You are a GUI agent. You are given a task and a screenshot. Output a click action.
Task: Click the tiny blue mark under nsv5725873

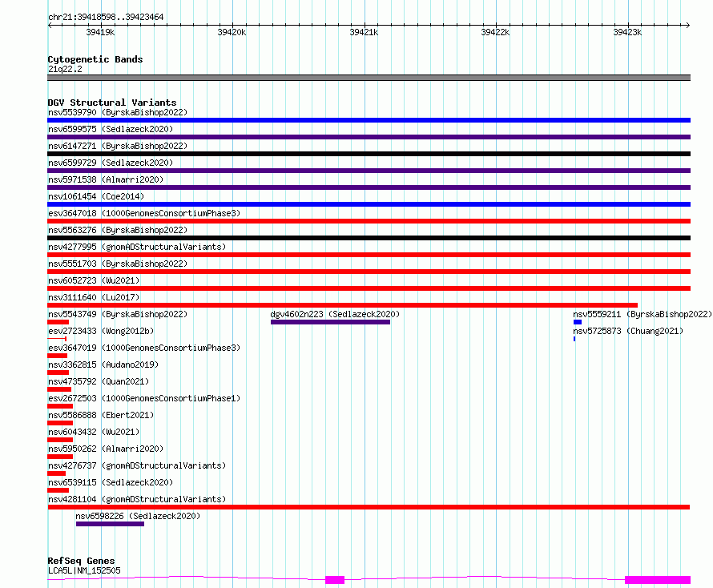pyautogui.click(x=574, y=339)
